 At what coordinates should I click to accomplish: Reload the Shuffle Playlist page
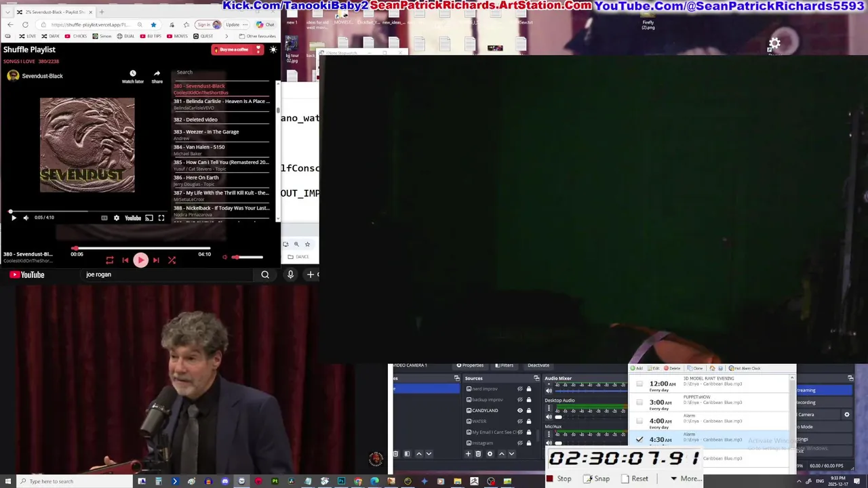coord(25,24)
